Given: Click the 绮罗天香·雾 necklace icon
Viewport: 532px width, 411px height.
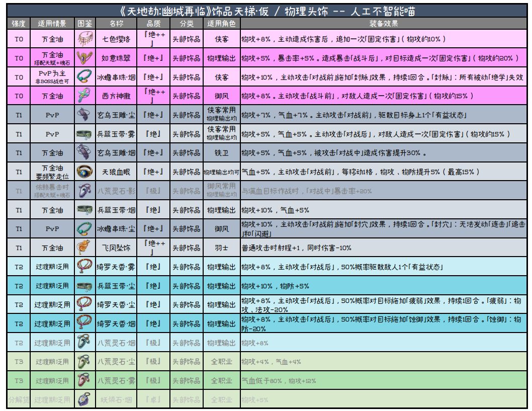Looking at the screenshot, I should click(85, 267).
